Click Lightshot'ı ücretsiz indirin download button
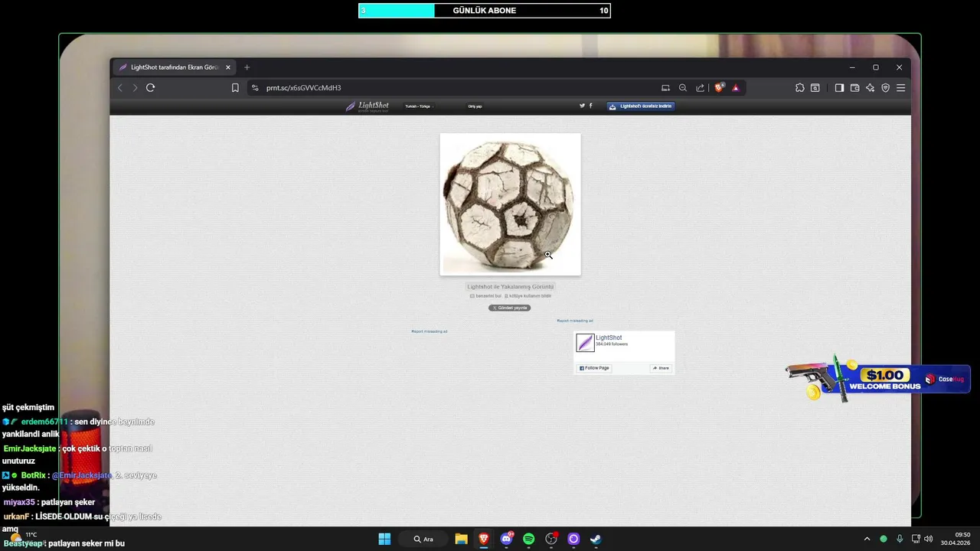 pyautogui.click(x=641, y=106)
